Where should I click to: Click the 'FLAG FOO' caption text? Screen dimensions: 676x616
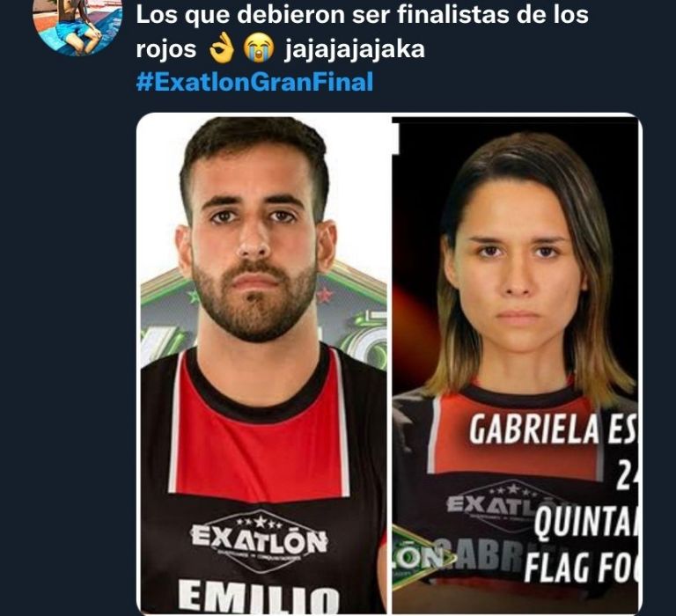point(581,568)
